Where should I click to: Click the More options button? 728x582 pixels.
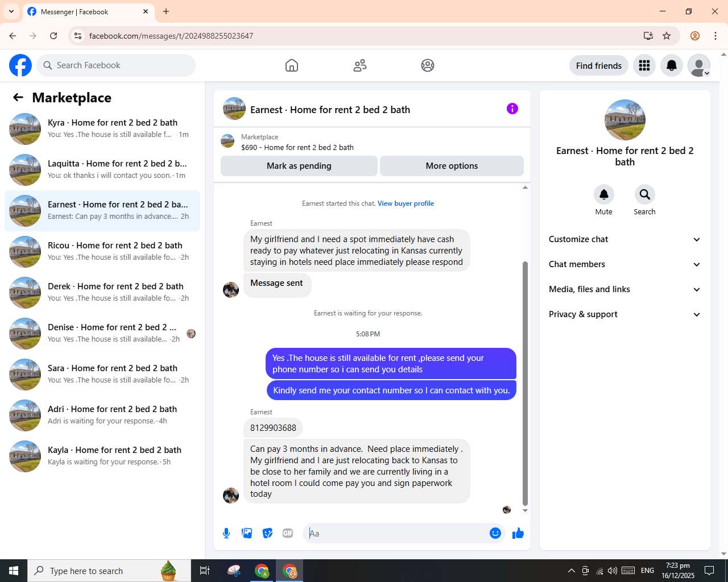pyautogui.click(x=452, y=166)
